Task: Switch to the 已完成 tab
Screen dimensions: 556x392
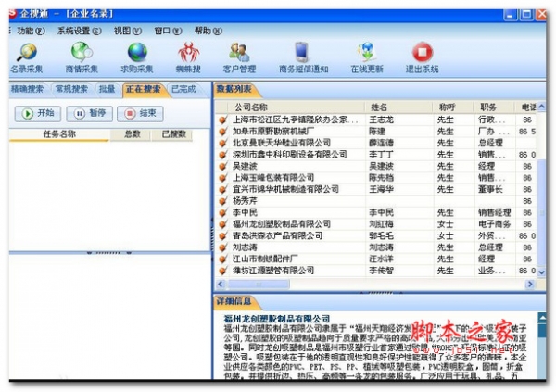Action: [183, 89]
